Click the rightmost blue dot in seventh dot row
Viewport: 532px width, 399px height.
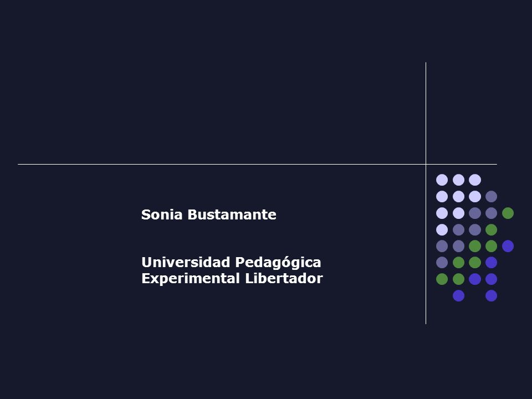(x=492, y=279)
